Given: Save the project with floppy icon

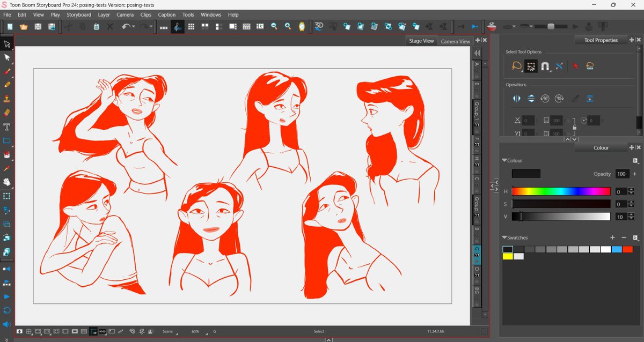Looking at the screenshot, I should coord(38,26).
